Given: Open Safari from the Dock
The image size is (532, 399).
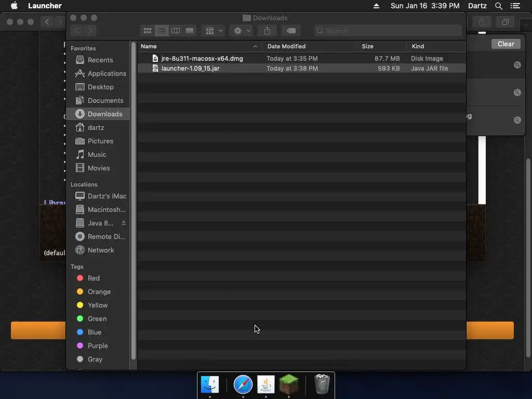Looking at the screenshot, I should (243, 384).
